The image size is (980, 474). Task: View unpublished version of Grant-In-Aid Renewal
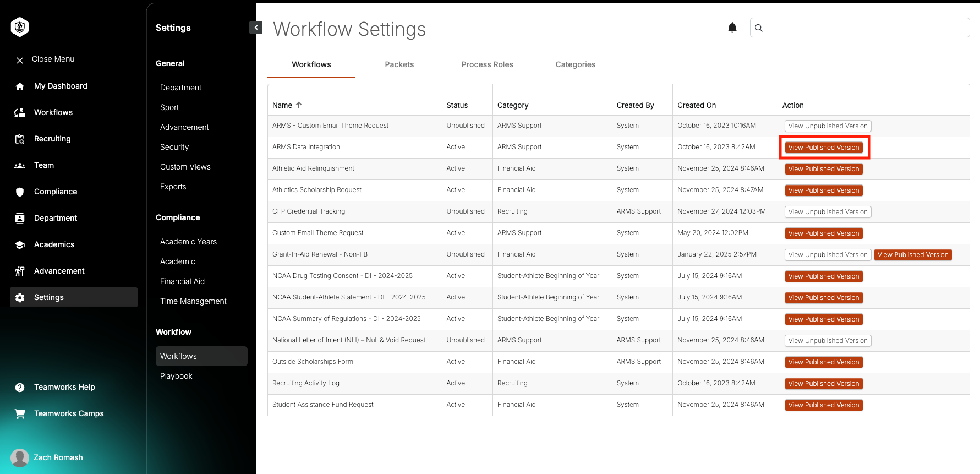[x=828, y=255]
